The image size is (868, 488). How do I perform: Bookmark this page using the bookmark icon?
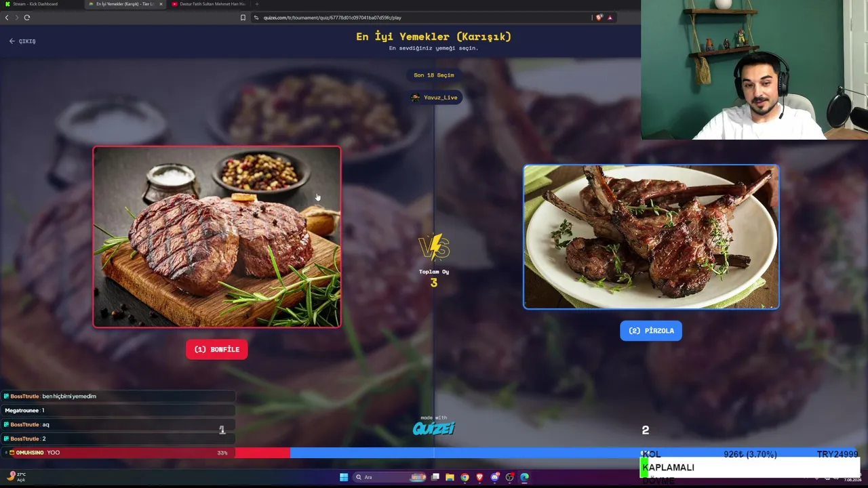(243, 18)
